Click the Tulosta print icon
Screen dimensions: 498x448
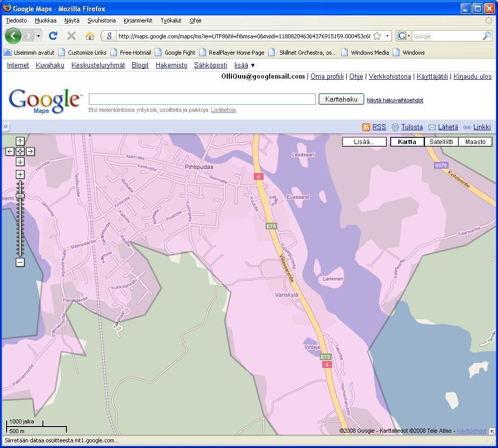click(395, 127)
